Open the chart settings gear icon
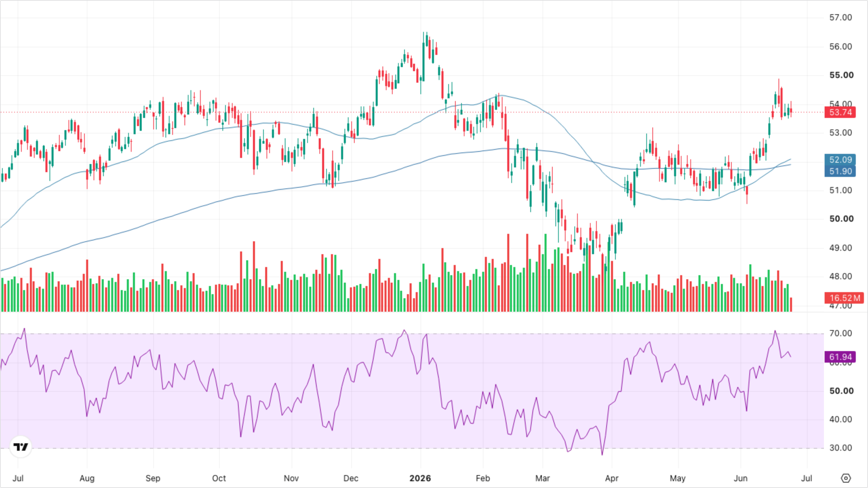The image size is (868, 488). [846, 478]
